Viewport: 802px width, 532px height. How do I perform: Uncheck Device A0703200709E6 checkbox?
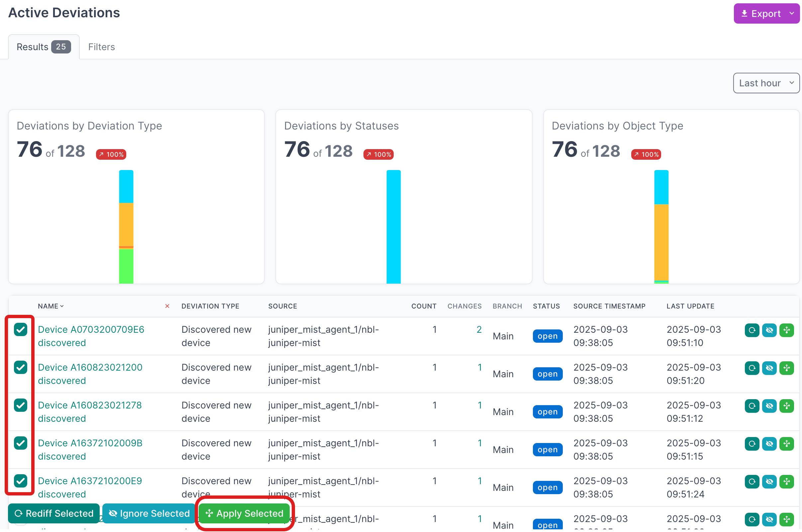[20, 329]
